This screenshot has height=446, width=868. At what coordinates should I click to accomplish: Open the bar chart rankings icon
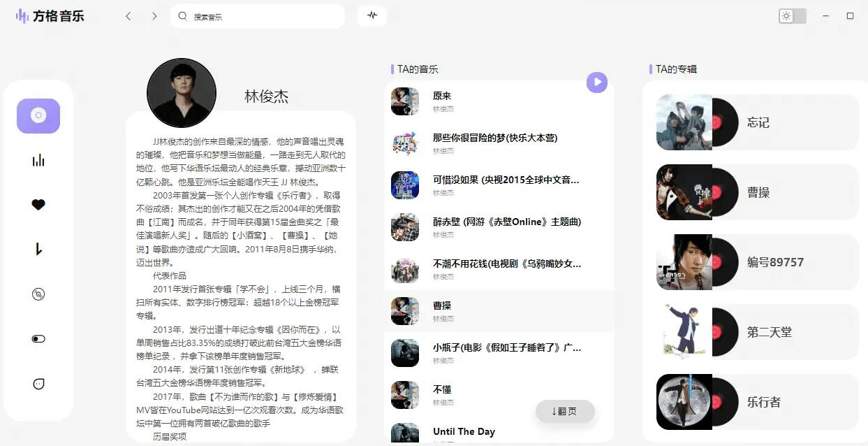38,161
